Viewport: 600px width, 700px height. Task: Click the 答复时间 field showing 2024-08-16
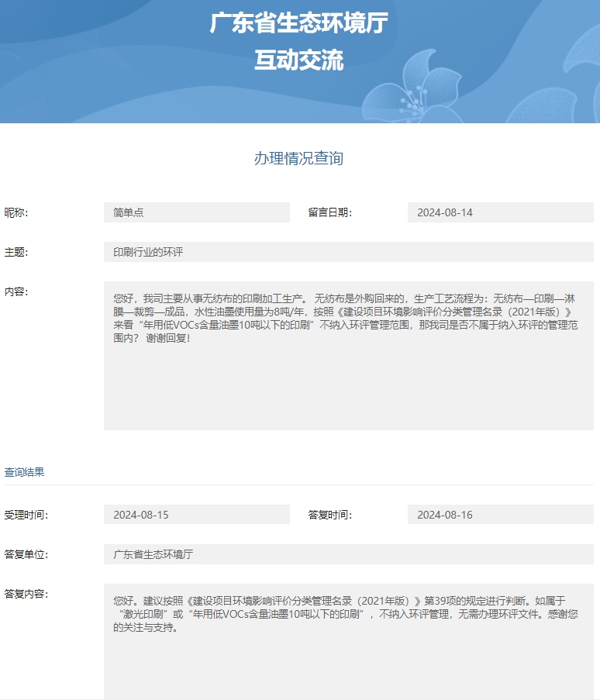[501, 515]
